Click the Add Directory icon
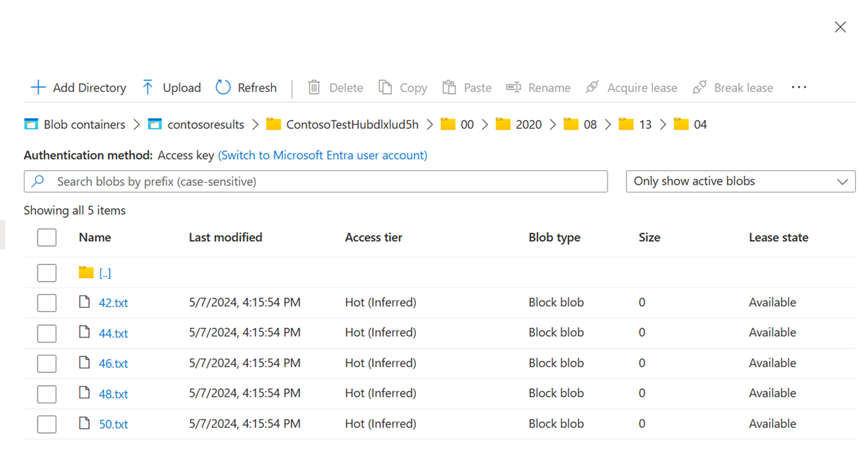 pos(38,87)
